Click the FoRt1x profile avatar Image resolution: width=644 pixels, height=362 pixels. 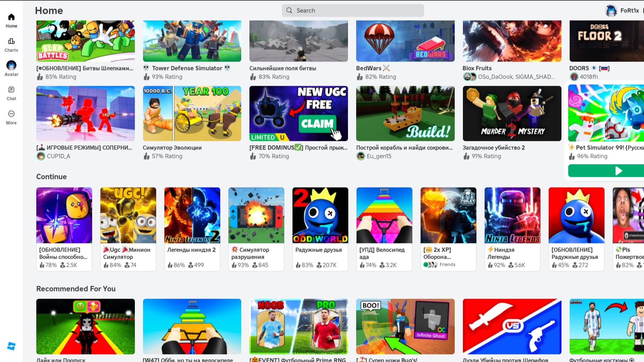click(611, 11)
